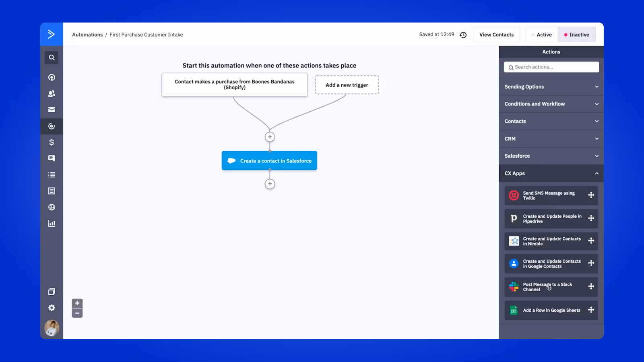Click move handle for Google Contacts action
The width and height of the screenshot is (644, 362).
591,263
